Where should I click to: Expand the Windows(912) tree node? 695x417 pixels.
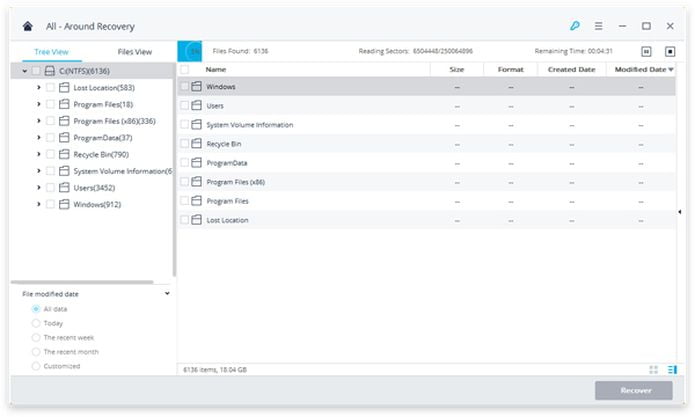[39, 204]
